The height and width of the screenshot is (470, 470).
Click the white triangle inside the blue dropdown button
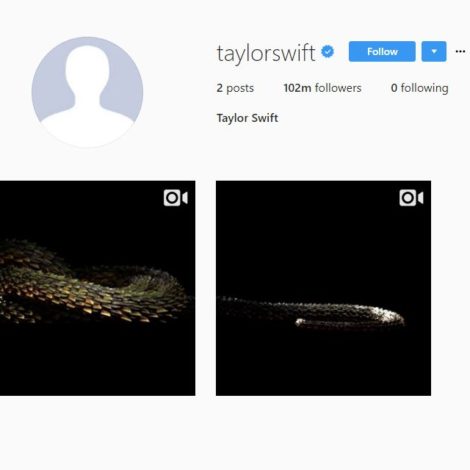coord(434,51)
